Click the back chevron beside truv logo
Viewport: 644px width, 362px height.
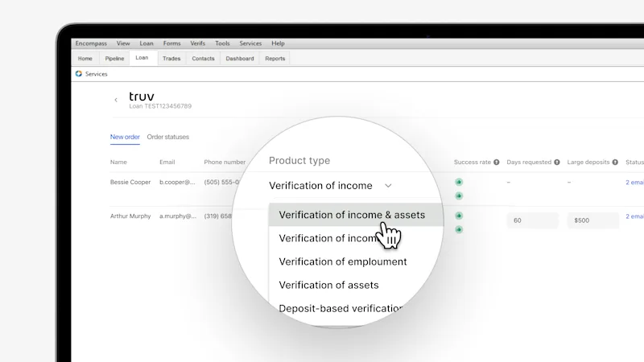(116, 100)
